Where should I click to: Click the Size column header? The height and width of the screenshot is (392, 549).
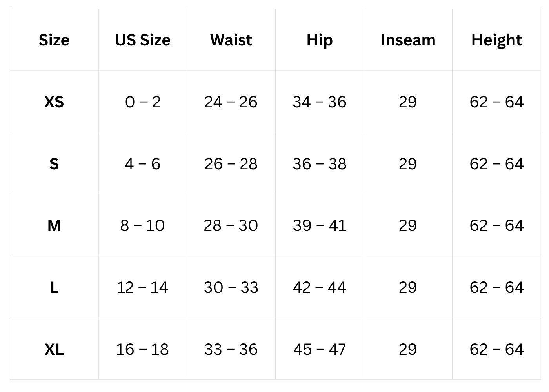54,40
